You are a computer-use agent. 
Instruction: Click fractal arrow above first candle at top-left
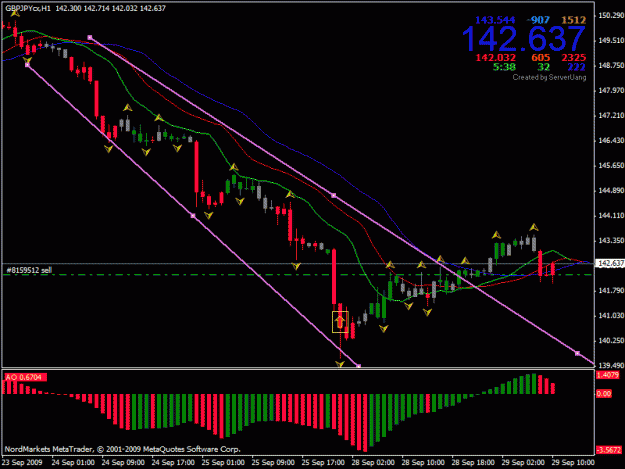tap(15, 14)
